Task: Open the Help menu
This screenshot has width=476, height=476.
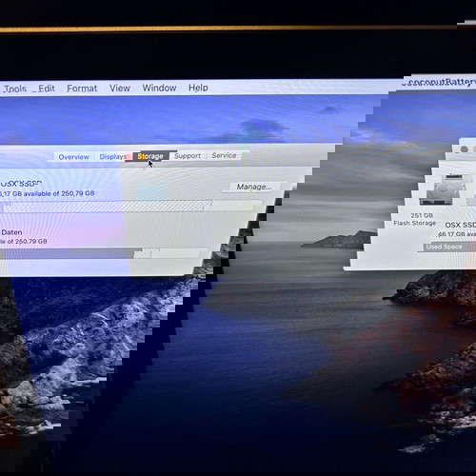Action: coord(198,88)
